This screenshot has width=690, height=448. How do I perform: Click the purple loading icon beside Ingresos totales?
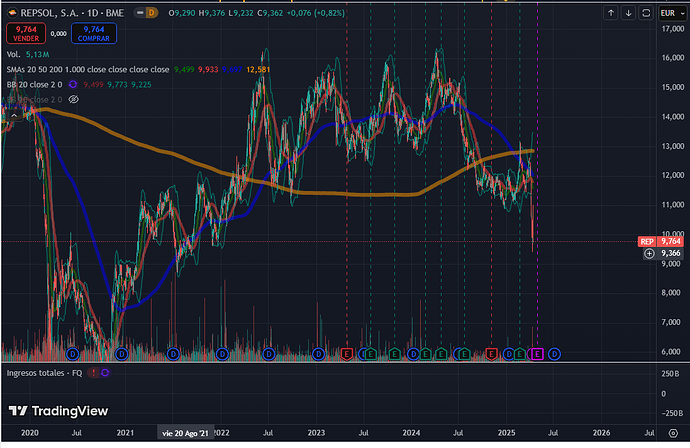[x=105, y=373]
